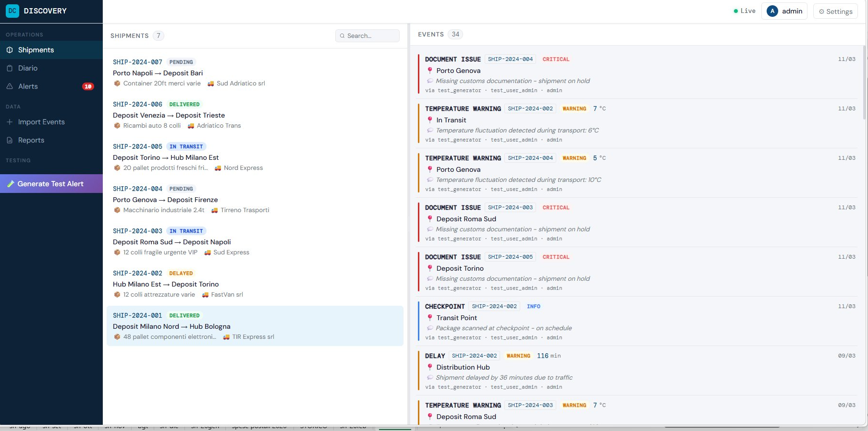Screen dimensions: 868x431
Task: Click Tirreno Trasporti carrier text
Action: tap(245, 210)
